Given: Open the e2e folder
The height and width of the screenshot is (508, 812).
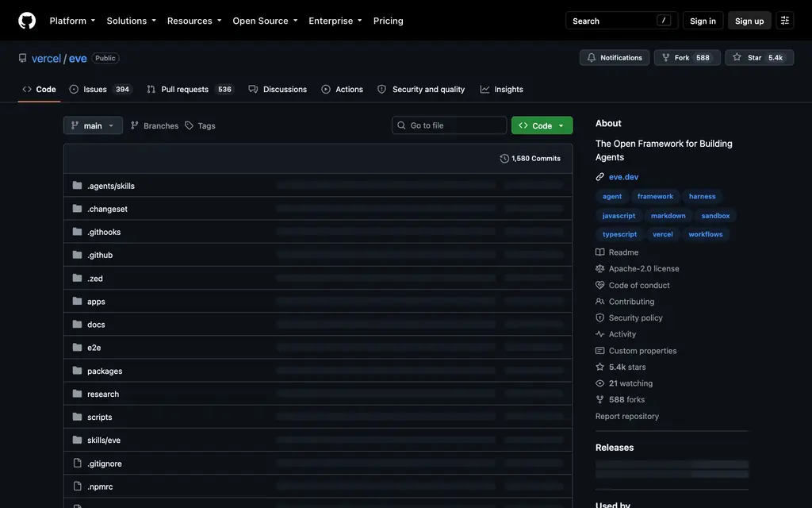Looking at the screenshot, I should (94, 348).
